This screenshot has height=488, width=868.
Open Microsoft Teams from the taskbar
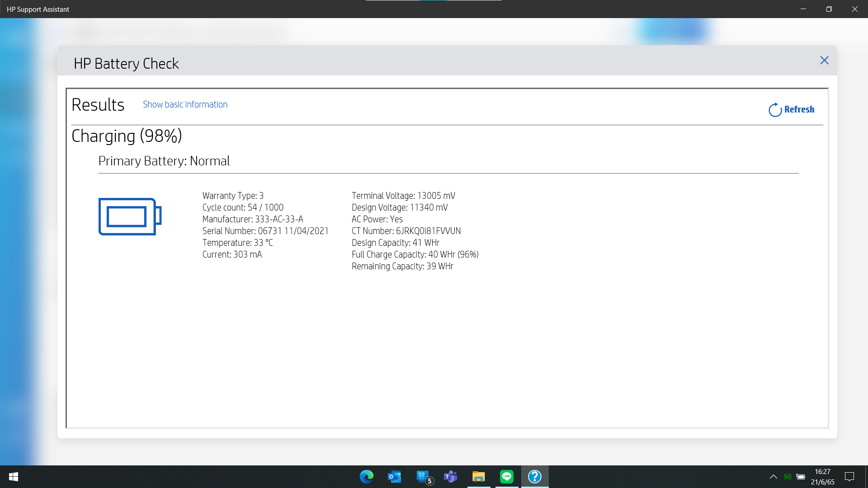point(450,477)
